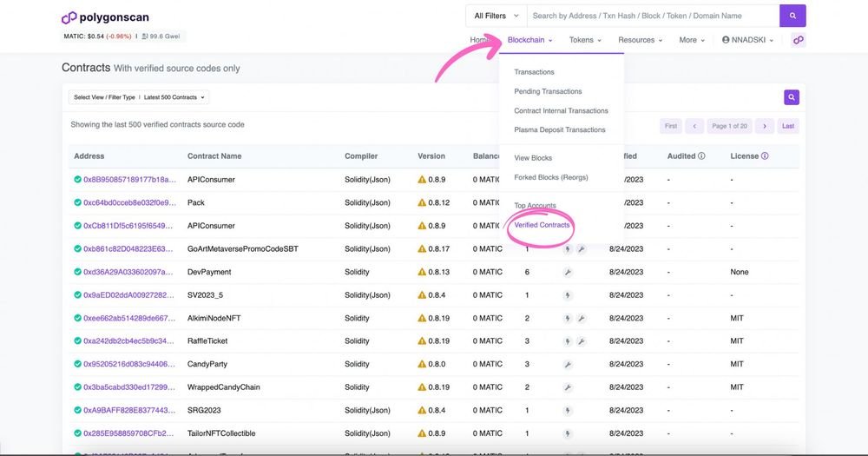Click the Polygon chain icon beside the account menu

click(798, 40)
